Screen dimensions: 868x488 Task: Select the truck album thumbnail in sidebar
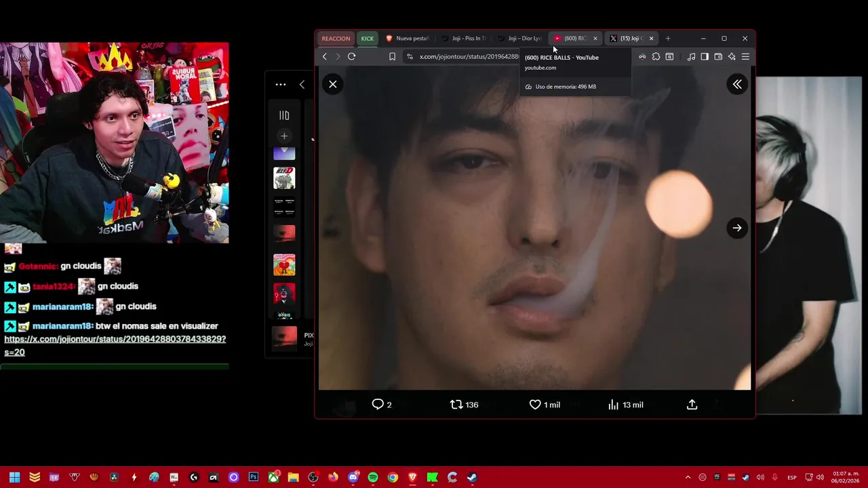(x=284, y=178)
